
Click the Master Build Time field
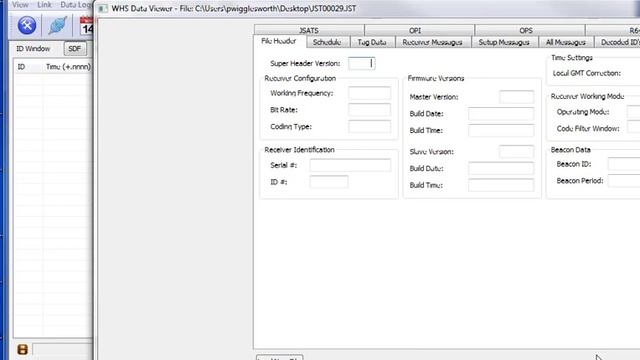501,130
